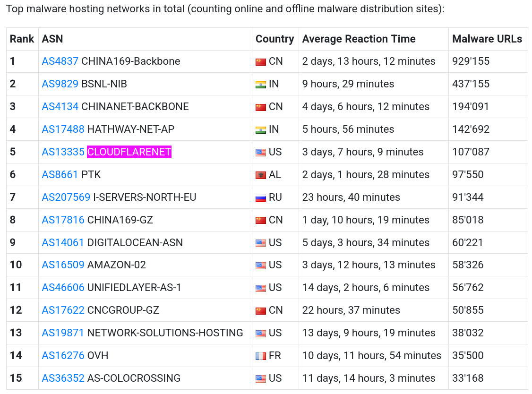Click the Malware URLs column header
This screenshot has width=532, height=394.
[x=487, y=39]
